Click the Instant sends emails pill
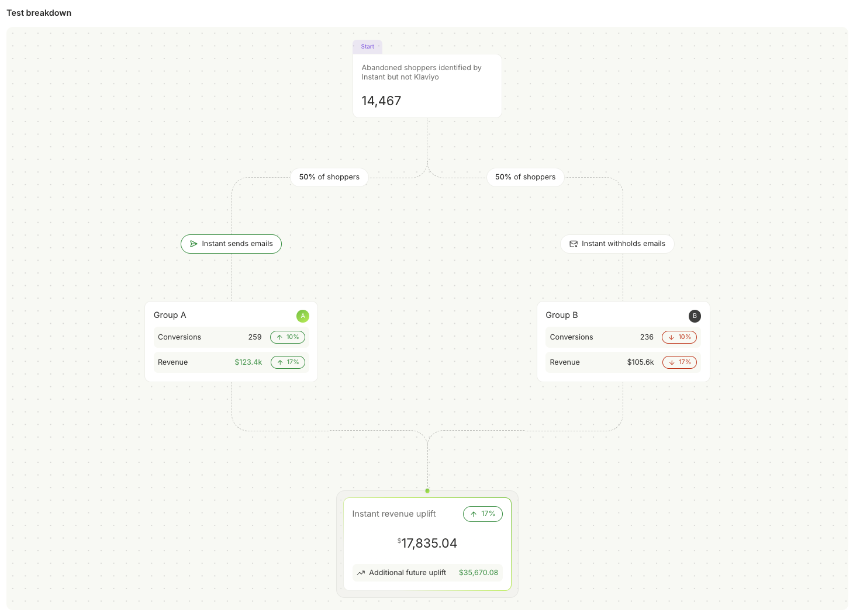The height and width of the screenshot is (616, 853). tap(231, 244)
